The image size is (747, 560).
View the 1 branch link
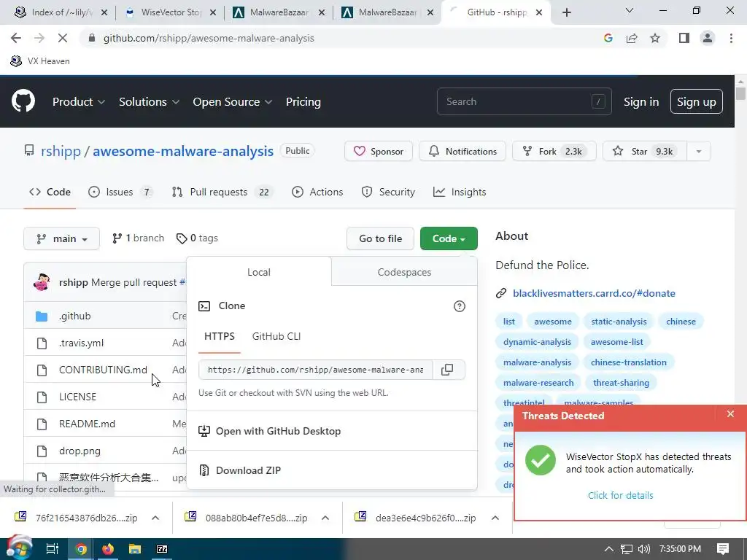pos(138,238)
